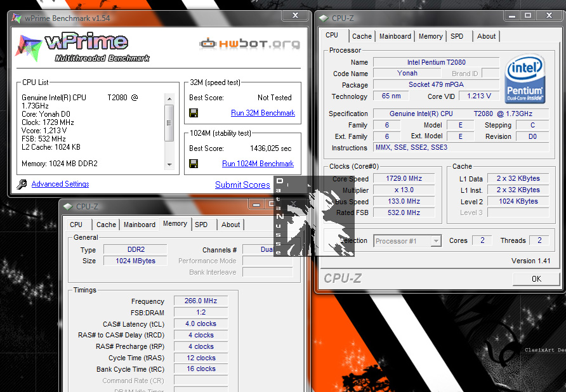Select the active Memory tab in lower CPU-Z window

[x=175, y=223]
